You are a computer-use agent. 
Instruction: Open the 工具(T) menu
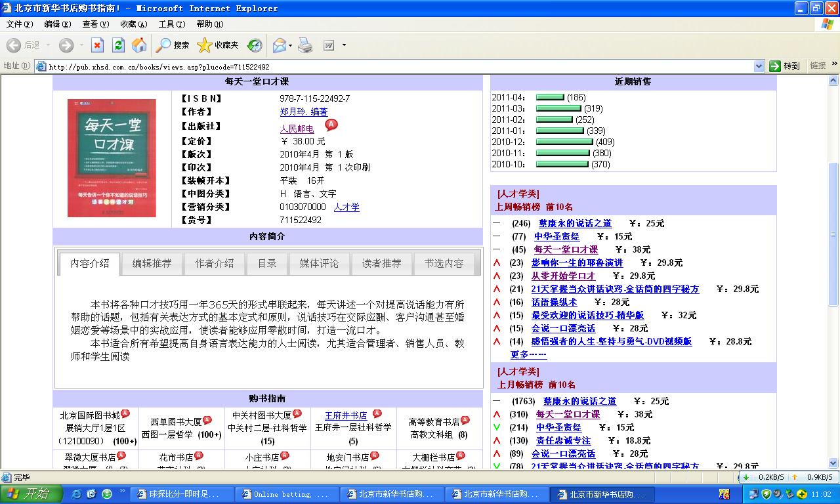pos(172,24)
